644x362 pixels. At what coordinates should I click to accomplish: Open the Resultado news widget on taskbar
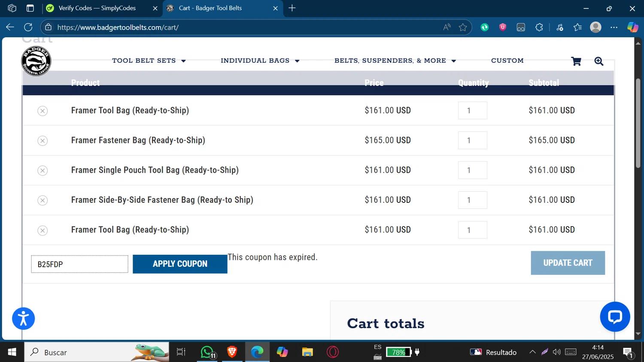pyautogui.click(x=493, y=352)
